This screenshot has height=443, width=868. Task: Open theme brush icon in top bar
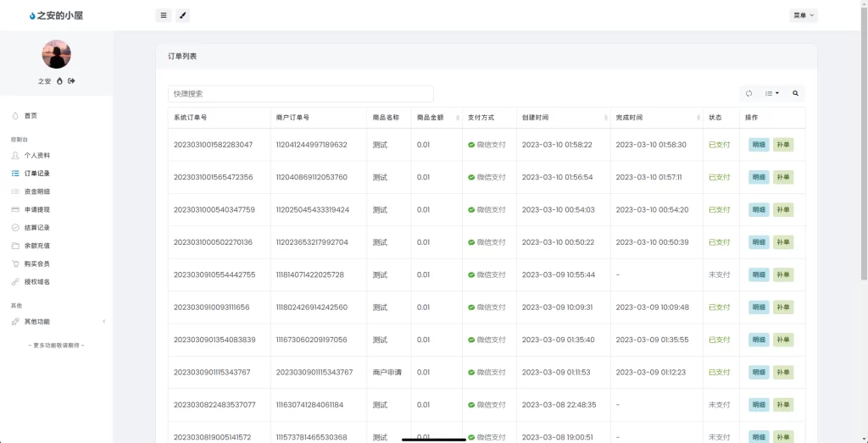183,15
